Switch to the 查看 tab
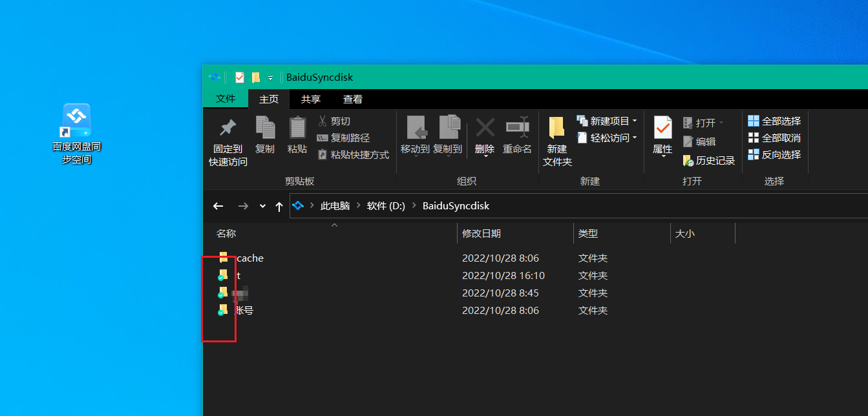This screenshot has width=868, height=416. click(353, 99)
